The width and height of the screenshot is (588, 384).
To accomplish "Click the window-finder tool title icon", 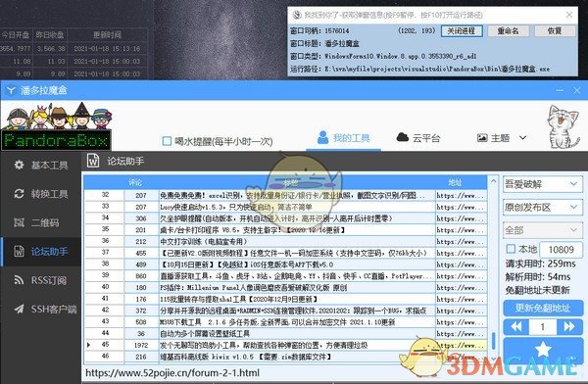I will [x=297, y=15].
